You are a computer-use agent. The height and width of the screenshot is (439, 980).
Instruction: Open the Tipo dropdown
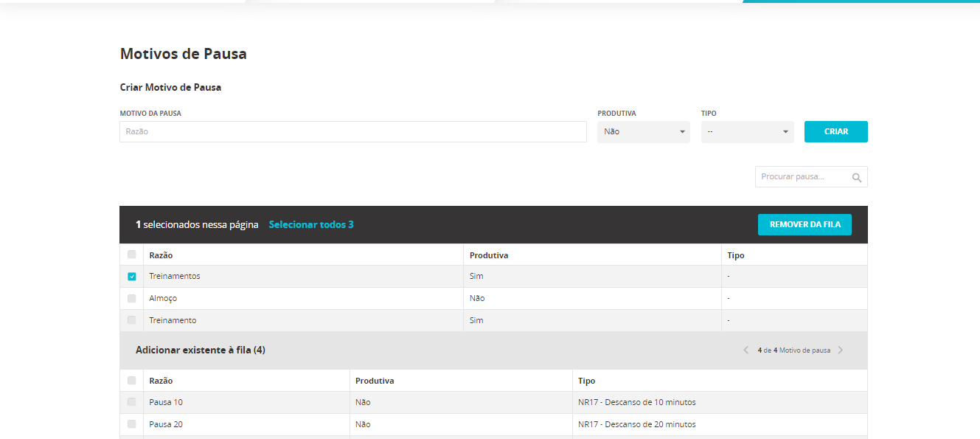click(747, 132)
